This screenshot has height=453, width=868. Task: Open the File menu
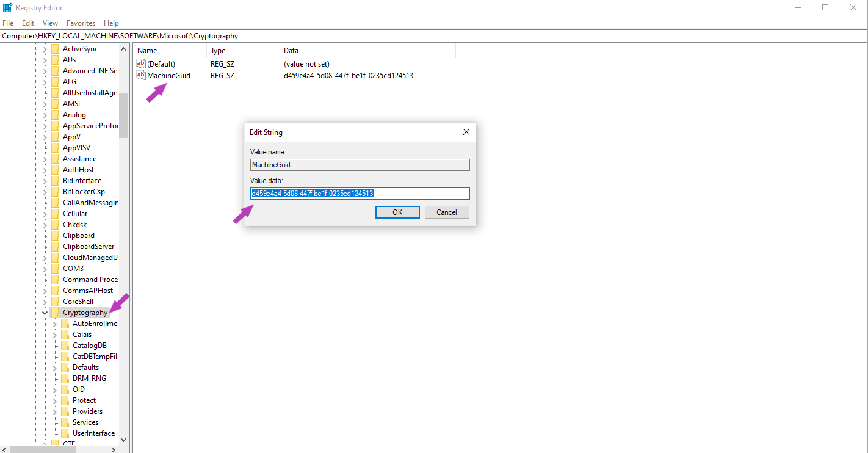click(x=8, y=23)
